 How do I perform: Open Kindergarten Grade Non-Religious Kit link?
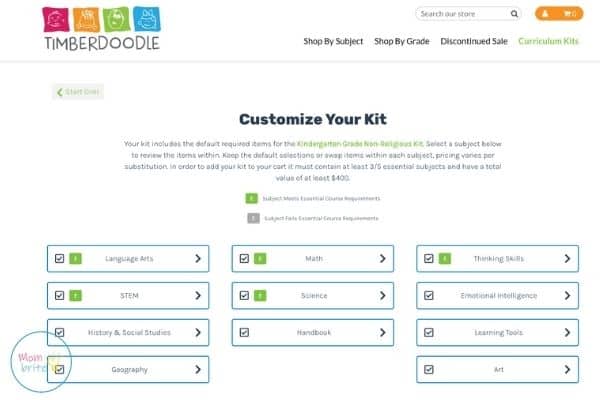[x=360, y=144]
